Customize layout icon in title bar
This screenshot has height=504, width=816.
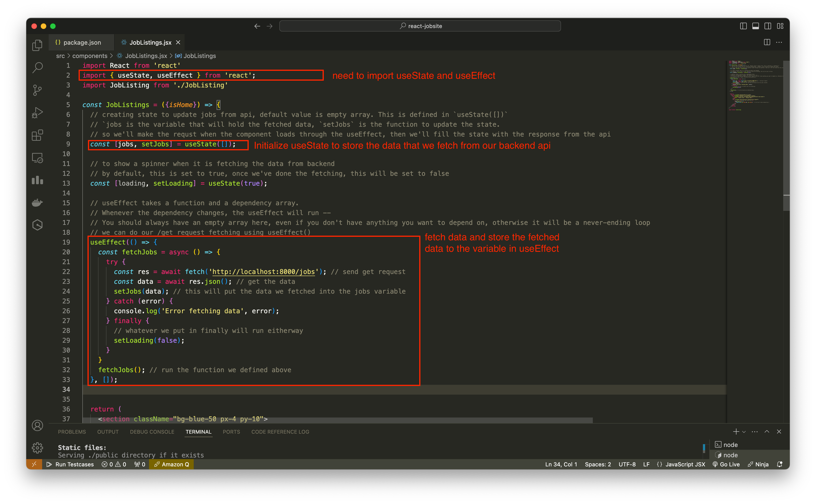click(x=780, y=26)
